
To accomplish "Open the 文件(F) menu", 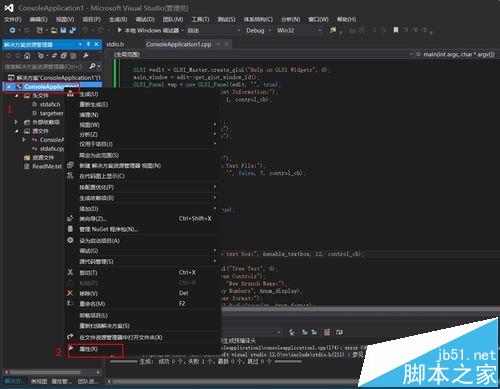I will pos(13,20).
